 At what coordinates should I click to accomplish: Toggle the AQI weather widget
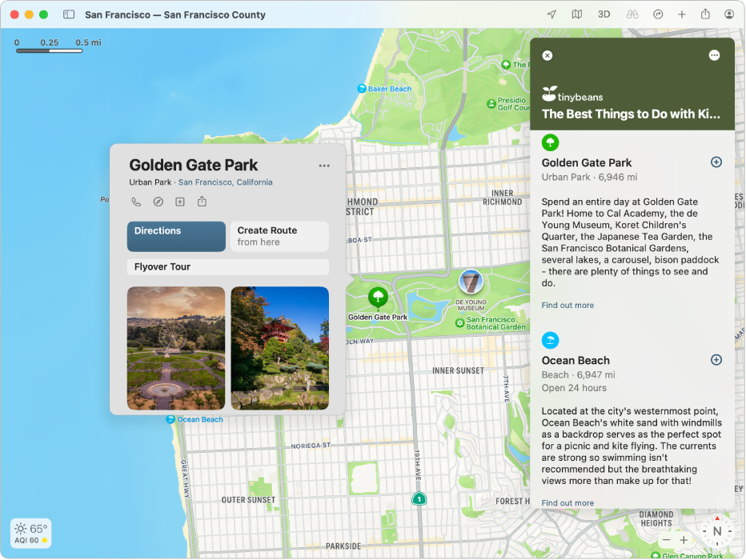click(x=30, y=533)
